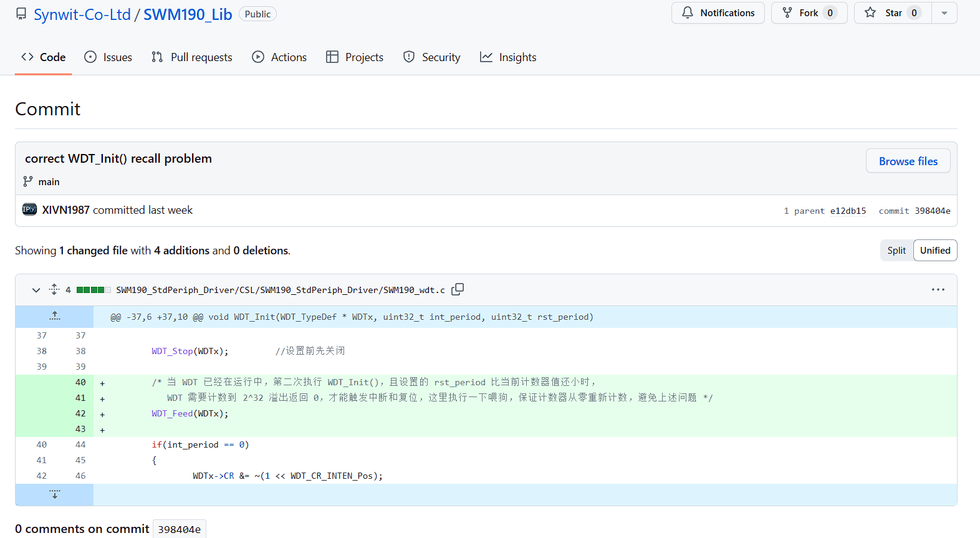This screenshot has width=980, height=538.
Task: Expand diff lines upward above line 37
Action: (55, 317)
